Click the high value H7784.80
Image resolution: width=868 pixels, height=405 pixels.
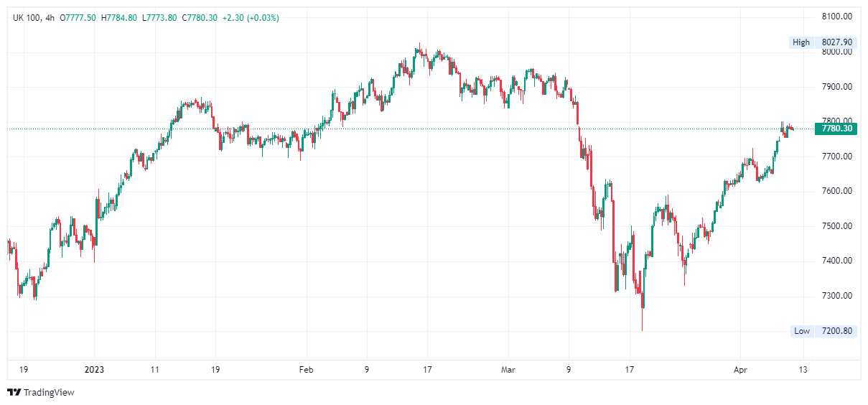coord(120,17)
